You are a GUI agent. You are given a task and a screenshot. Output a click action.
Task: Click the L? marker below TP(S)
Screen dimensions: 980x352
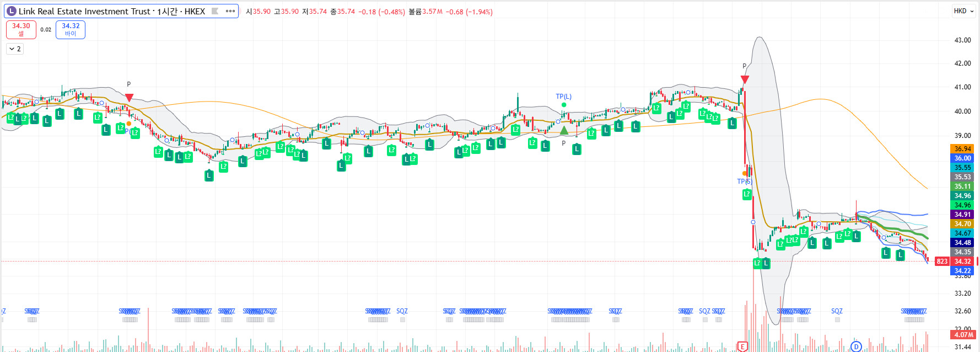pos(747,194)
